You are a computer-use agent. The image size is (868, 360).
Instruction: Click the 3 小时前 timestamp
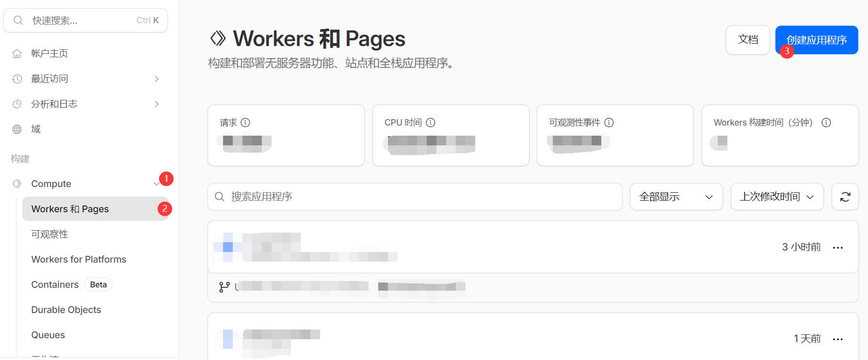801,247
